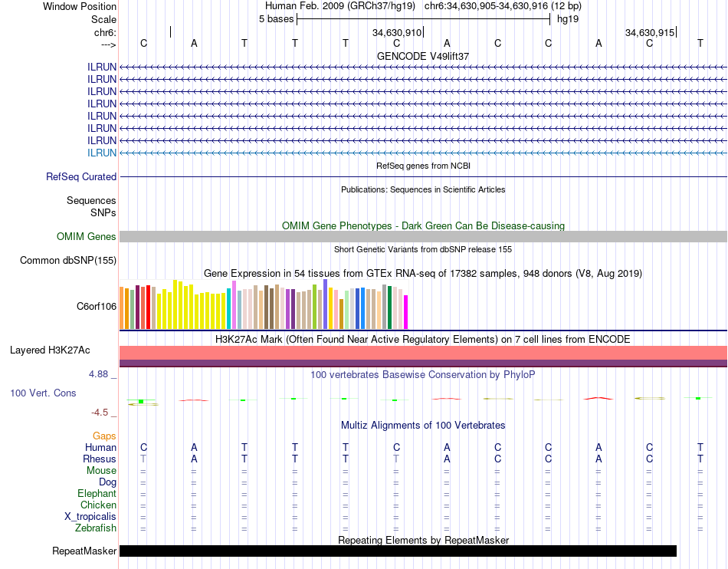
Task: Click the RefSeq genes from NCBI title
Action: click(423, 166)
